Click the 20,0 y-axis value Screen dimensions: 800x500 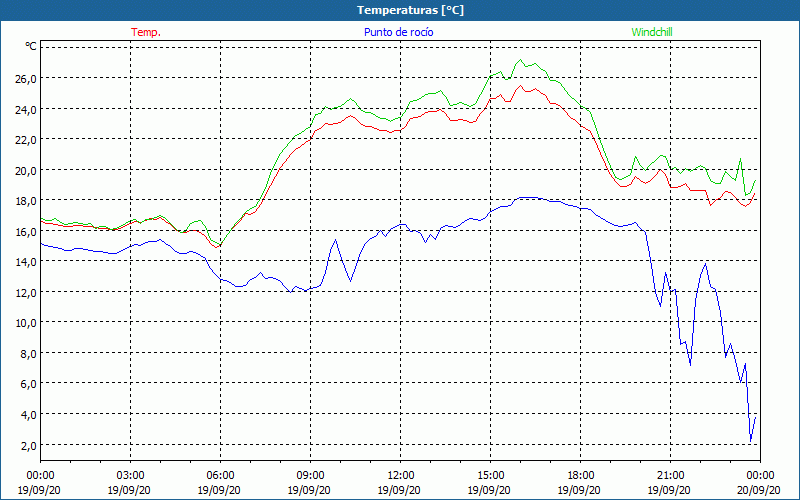(25, 170)
